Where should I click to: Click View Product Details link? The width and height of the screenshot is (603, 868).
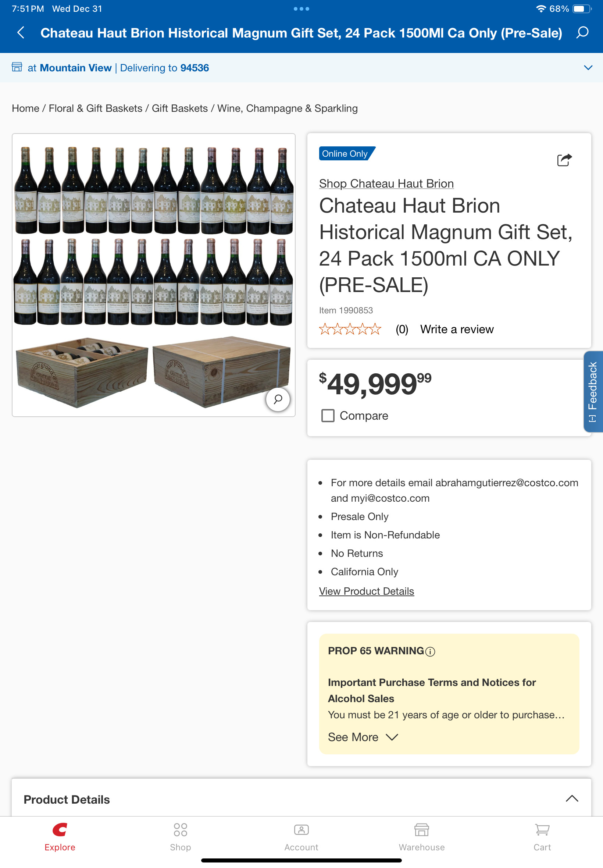click(x=366, y=591)
